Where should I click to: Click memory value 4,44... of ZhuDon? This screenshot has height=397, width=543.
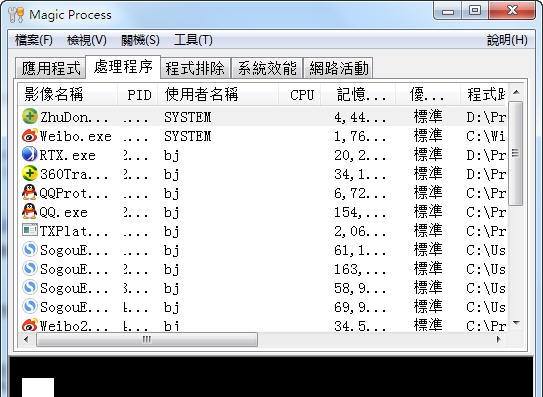360,117
